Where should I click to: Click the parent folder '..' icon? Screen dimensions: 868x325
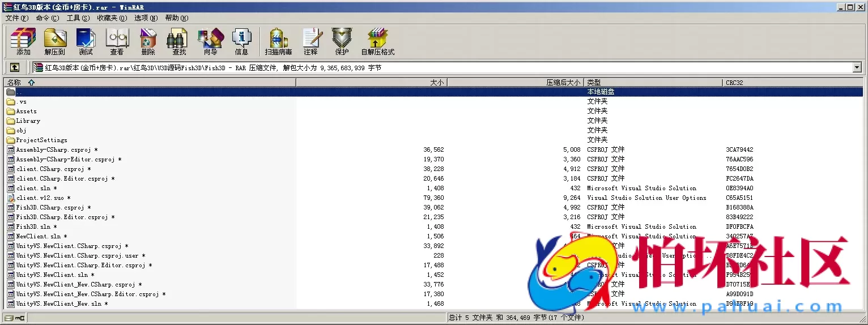tap(11, 92)
